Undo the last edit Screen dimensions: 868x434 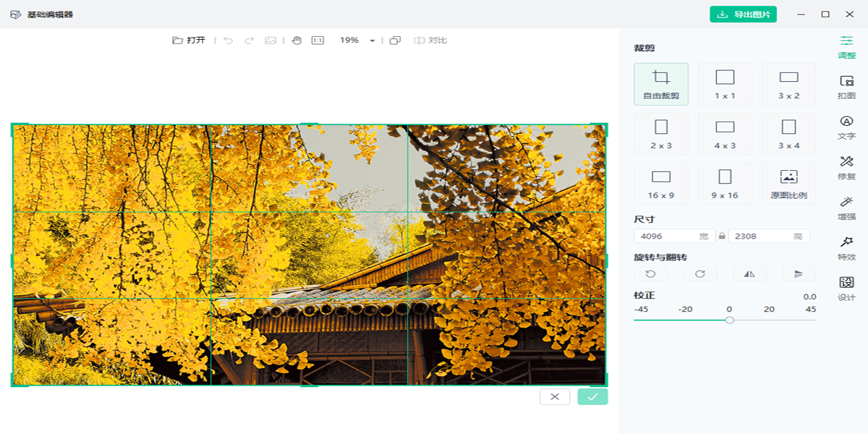[229, 41]
